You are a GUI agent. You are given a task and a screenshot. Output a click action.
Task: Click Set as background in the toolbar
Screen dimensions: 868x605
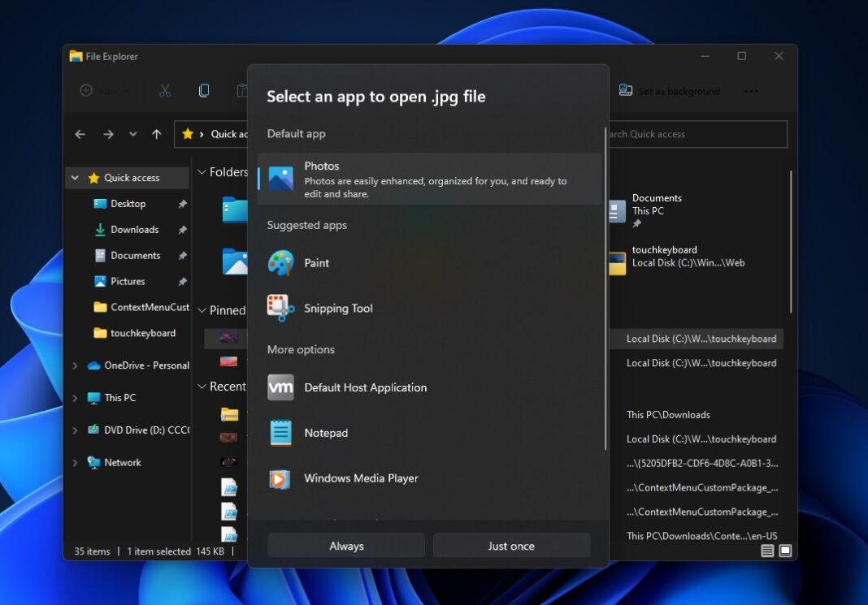(x=670, y=91)
